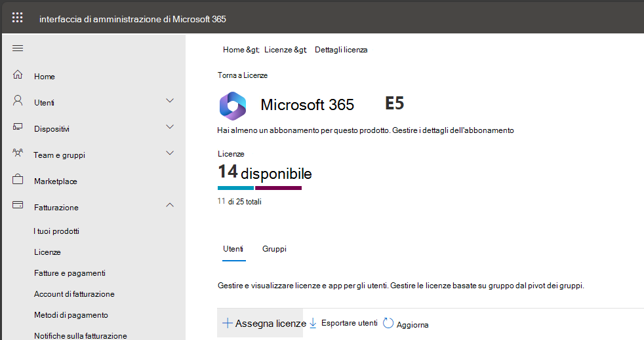The width and height of the screenshot is (644, 340).
Task: Open Notifiche sulla fatturazione
Action: [81, 335]
